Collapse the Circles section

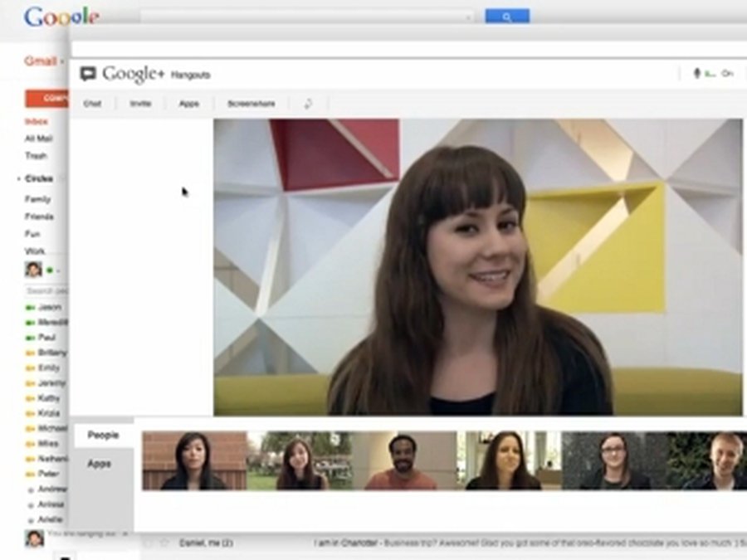click(18, 179)
